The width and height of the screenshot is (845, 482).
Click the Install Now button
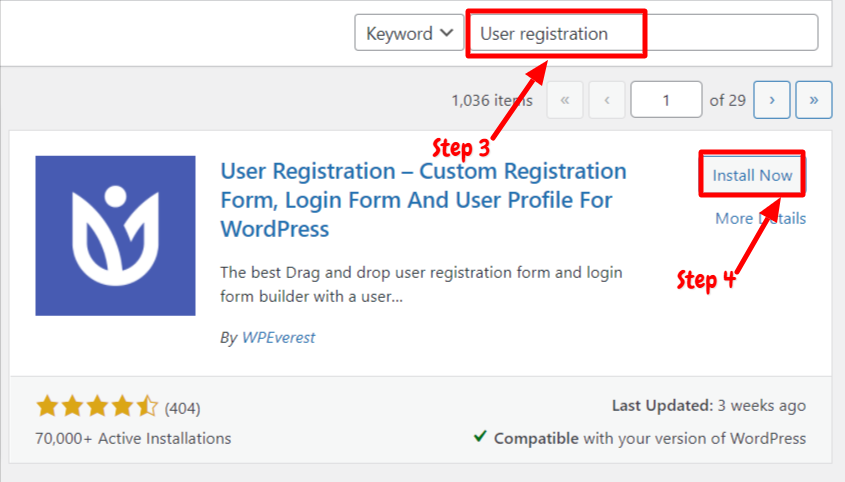click(752, 175)
